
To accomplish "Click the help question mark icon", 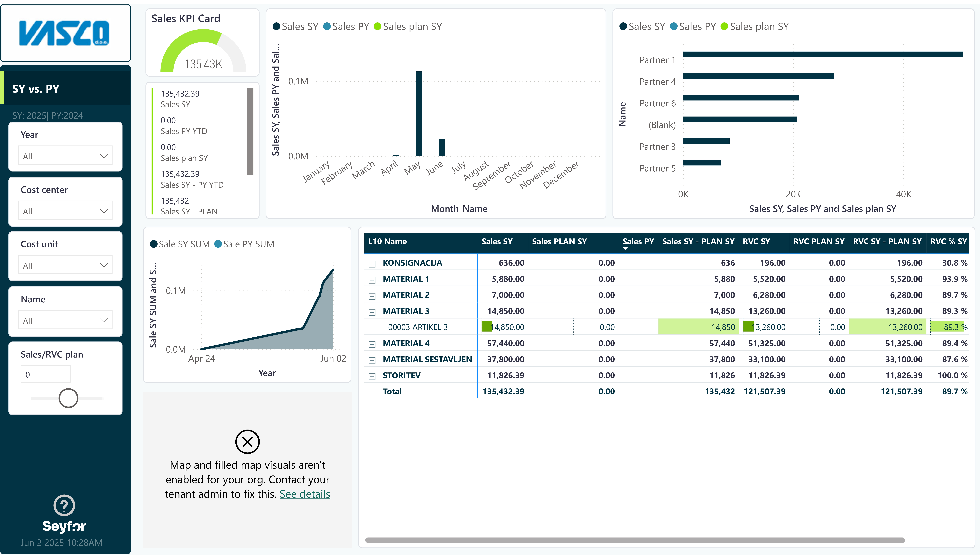I will (64, 505).
